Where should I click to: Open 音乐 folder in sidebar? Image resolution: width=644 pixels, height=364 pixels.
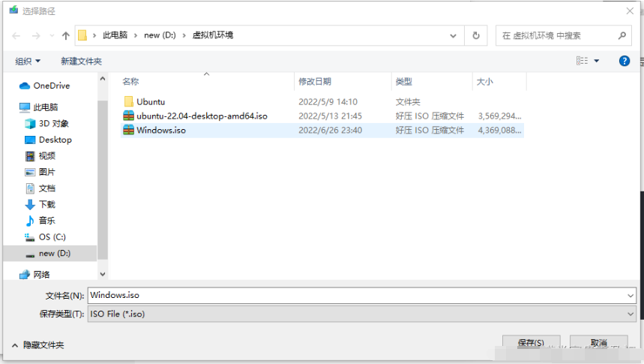tap(40, 221)
